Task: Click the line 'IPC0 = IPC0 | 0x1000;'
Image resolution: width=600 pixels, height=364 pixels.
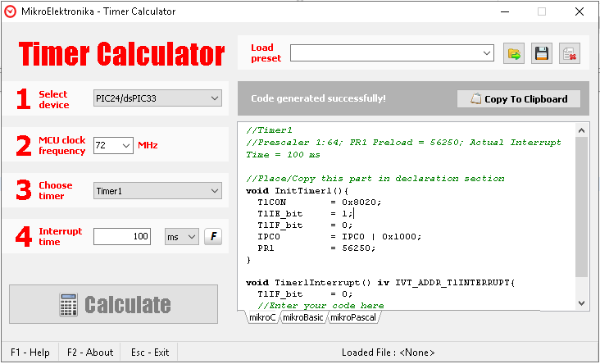Action: point(339,237)
